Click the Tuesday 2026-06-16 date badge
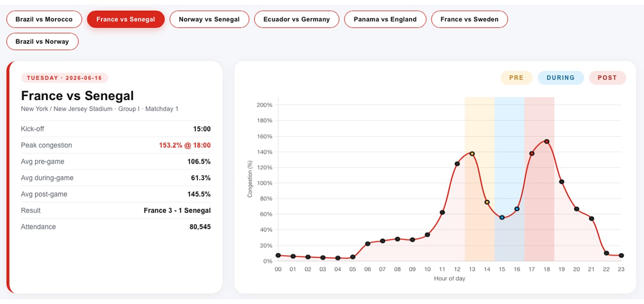This screenshot has width=644, height=304. (65, 78)
